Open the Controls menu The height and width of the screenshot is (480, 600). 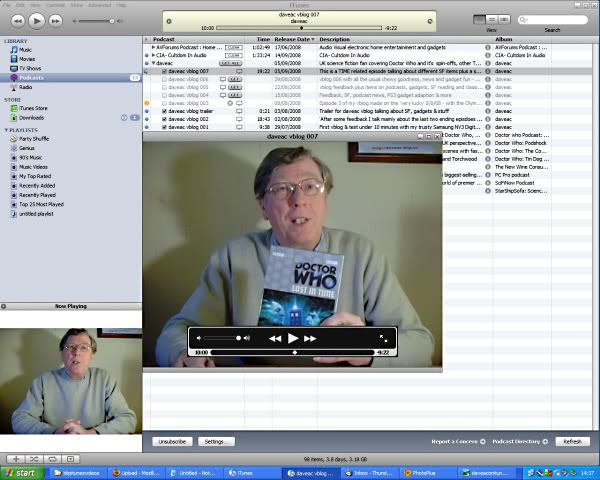point(55,5)
